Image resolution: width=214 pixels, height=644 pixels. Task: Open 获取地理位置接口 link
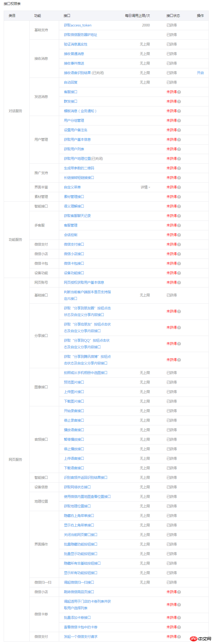click(77, 506)
